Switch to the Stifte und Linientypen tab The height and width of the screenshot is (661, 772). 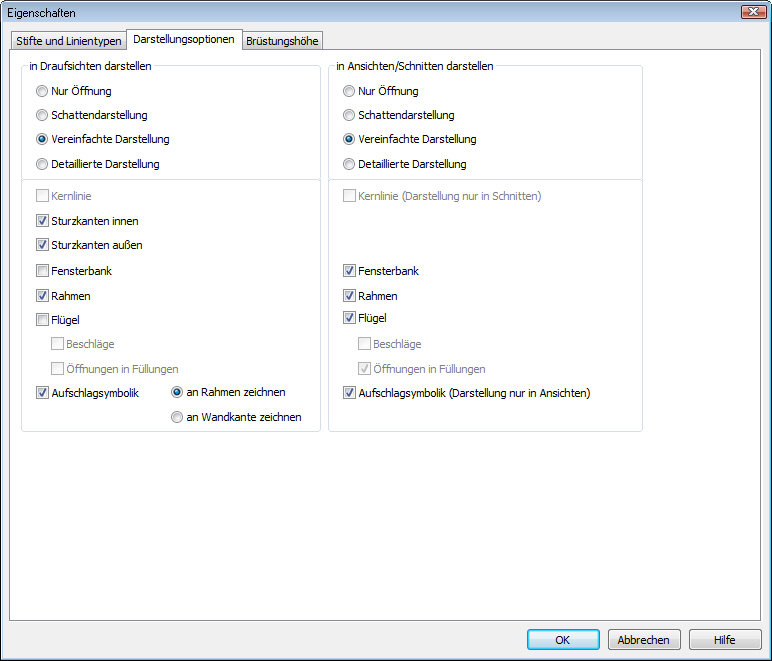(x=68, y=41)
